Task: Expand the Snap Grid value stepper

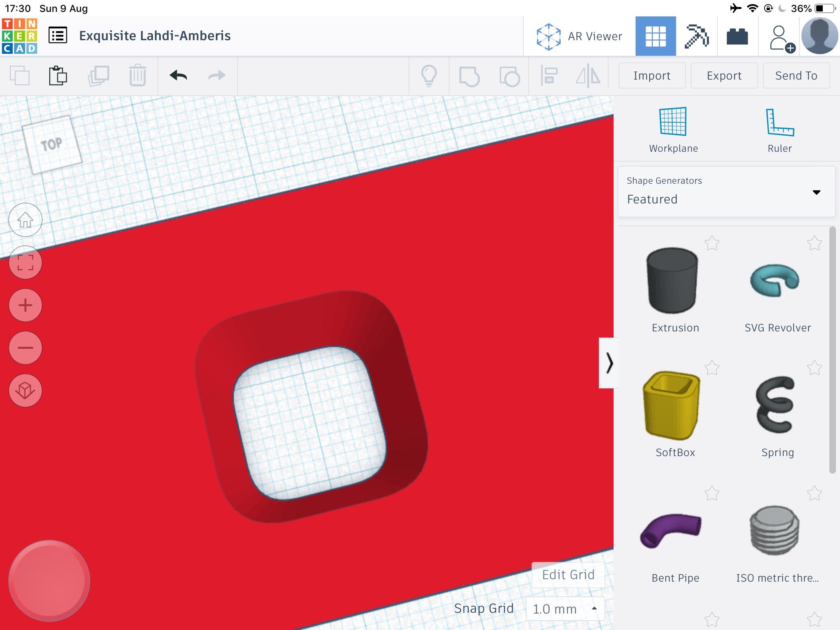Action: tap(595, 607)
